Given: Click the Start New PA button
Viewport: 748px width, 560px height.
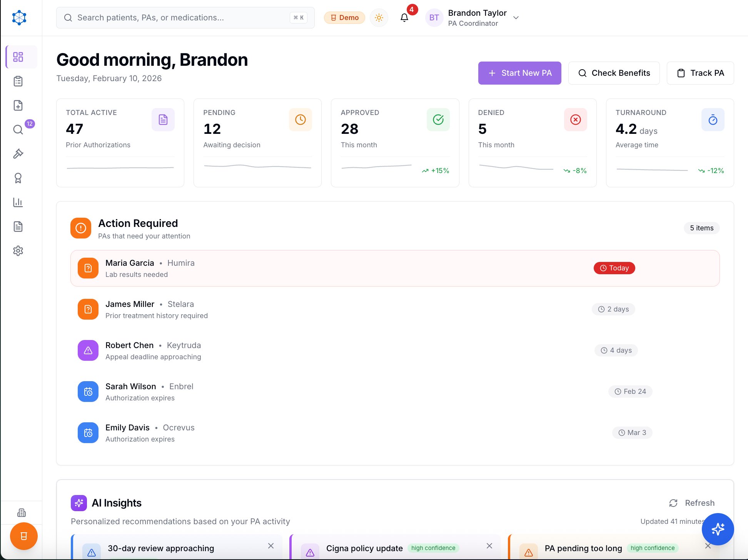Looking at the screenshot, I should point(519,73).
